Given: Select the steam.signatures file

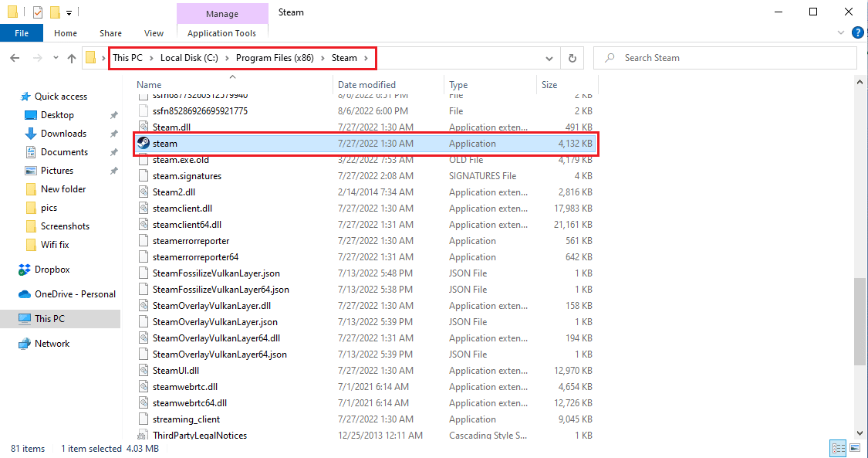Looking at the screenshot, I should coord(187,175).
